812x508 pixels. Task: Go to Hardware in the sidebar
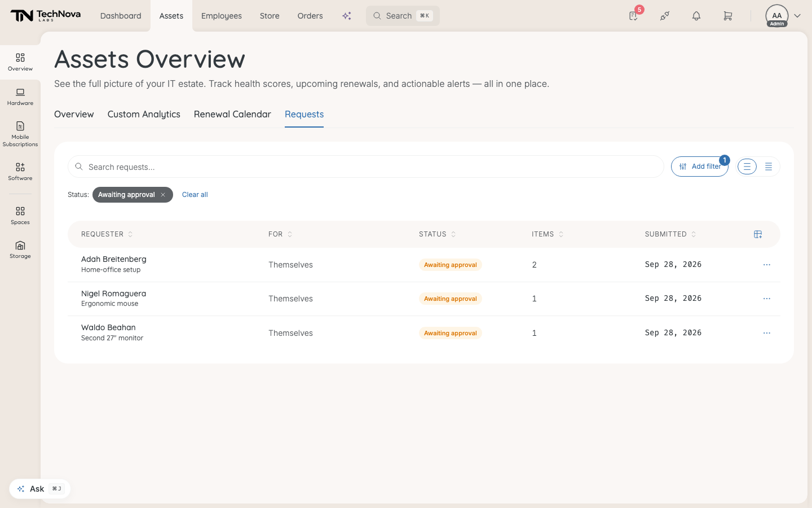click(x=20, y=97)
